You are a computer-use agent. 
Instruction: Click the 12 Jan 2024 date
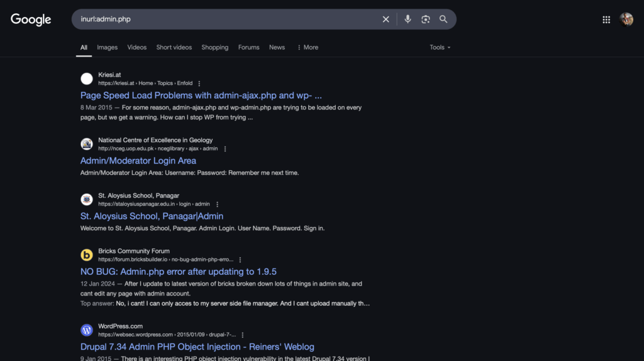[x=97, y=284]
